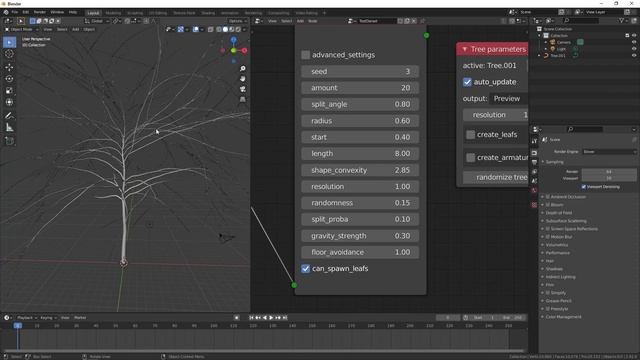Screen dimensions: 640x360
Task: Select the Select Box tool in viewport toolbar
Action: pos(9,42)
